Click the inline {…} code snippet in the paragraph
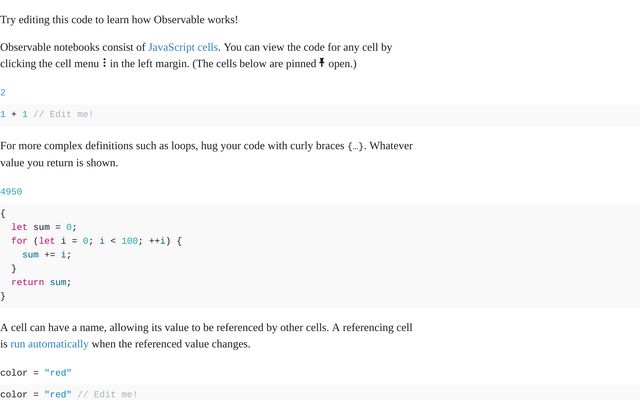This screenshot has height=400, width=640. (x=356, y=146)
